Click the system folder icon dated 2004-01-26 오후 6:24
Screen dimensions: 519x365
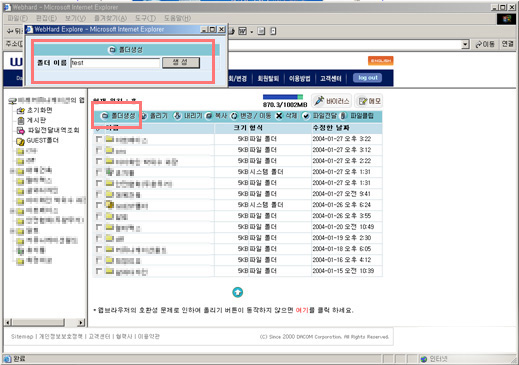[x=110, y=205]
